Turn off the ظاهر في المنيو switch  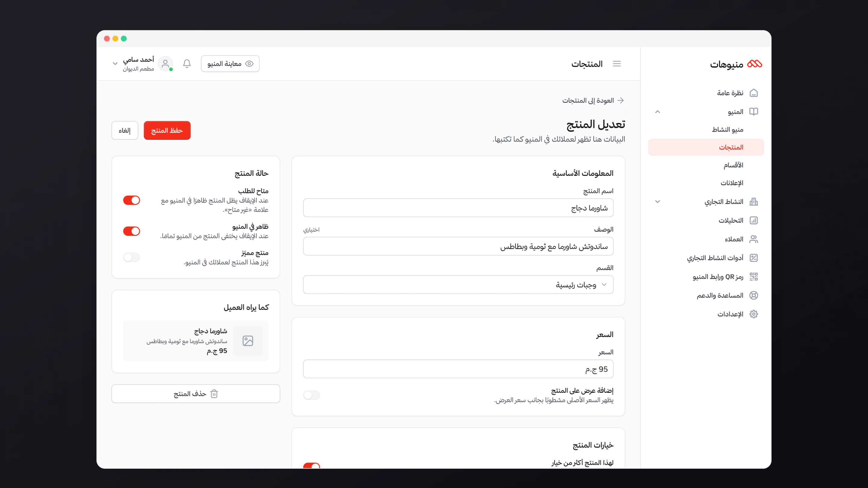pos(131,231)
